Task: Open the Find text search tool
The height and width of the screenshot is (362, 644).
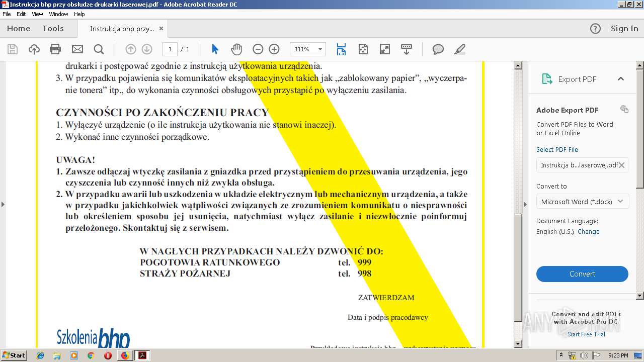Action: [99, 49]
